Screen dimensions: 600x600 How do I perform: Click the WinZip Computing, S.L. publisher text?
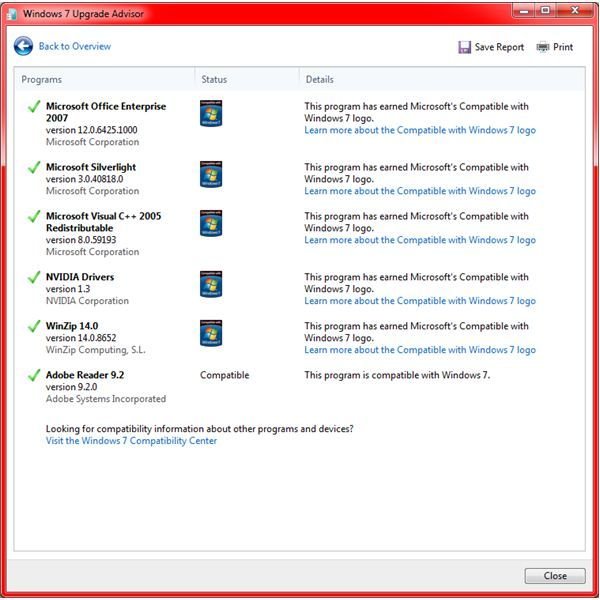point(96,350)
